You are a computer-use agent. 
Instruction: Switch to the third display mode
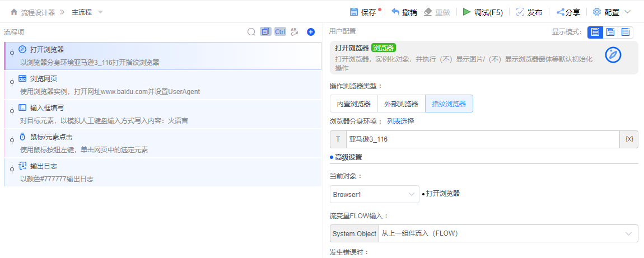[626, 32]
